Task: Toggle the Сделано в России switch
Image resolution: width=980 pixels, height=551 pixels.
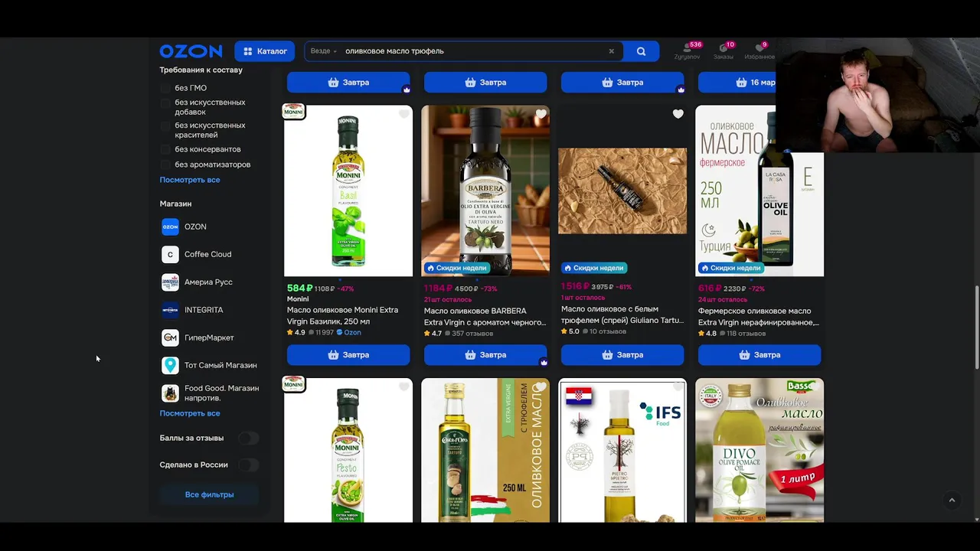Action: click(x=248, y=465)
